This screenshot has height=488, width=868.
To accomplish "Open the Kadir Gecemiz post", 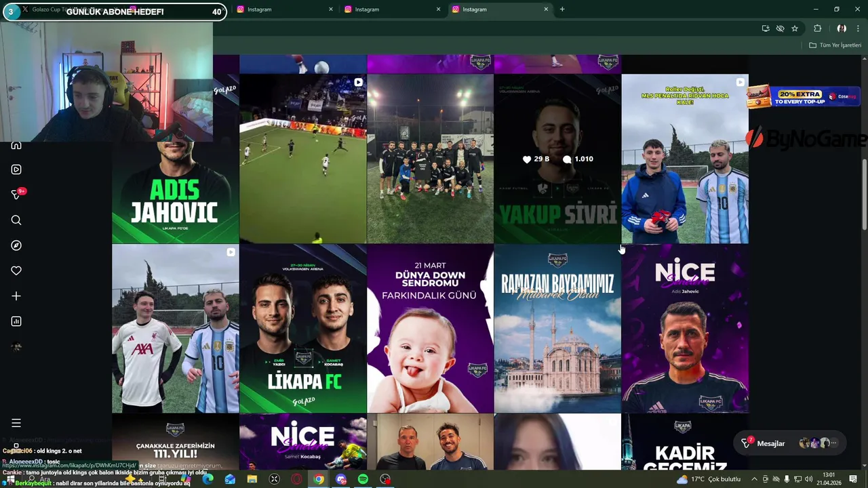I will pos(685,442).
